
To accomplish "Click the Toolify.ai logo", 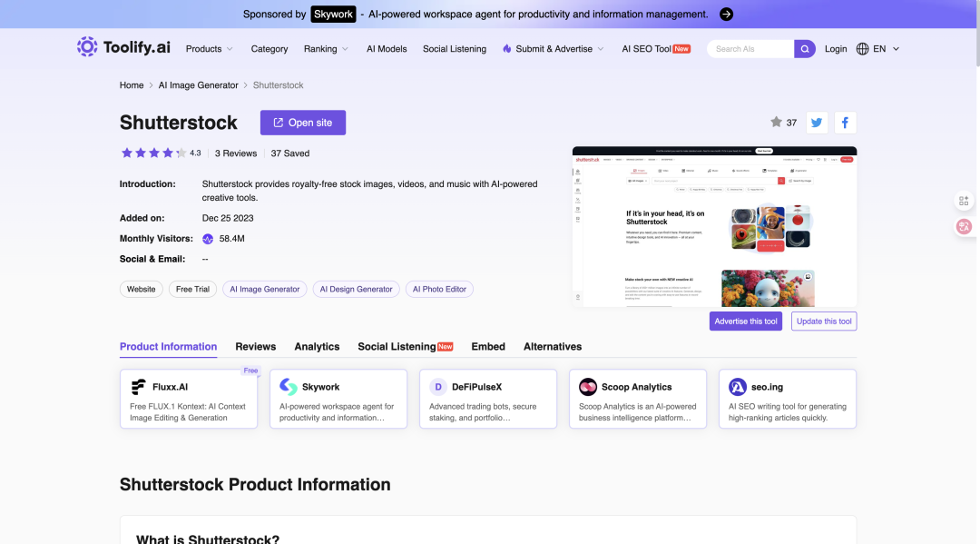I will 123,47.
